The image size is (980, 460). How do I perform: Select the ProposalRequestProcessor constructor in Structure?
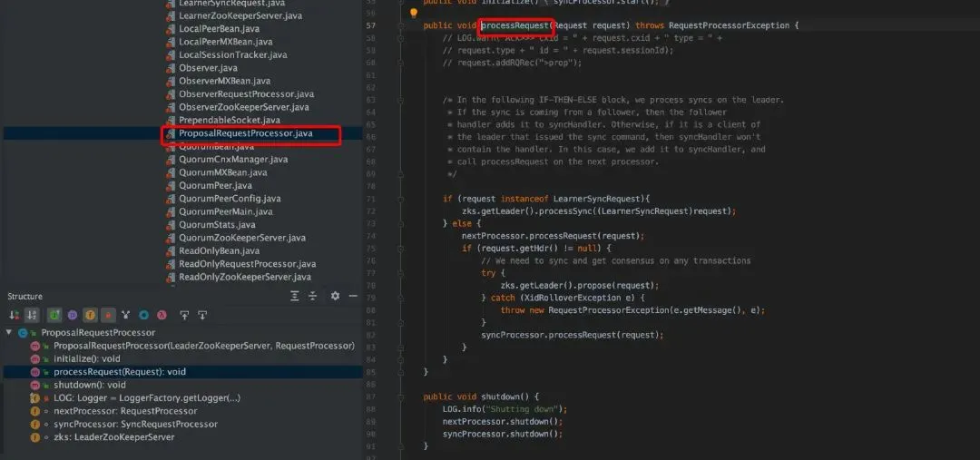pos(204,346)
